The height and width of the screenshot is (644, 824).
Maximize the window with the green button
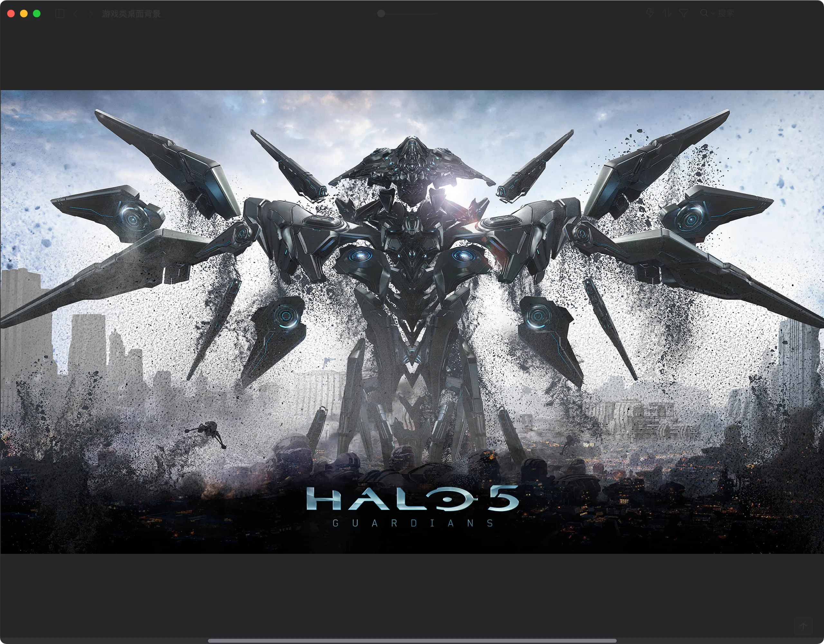(37, 14)
